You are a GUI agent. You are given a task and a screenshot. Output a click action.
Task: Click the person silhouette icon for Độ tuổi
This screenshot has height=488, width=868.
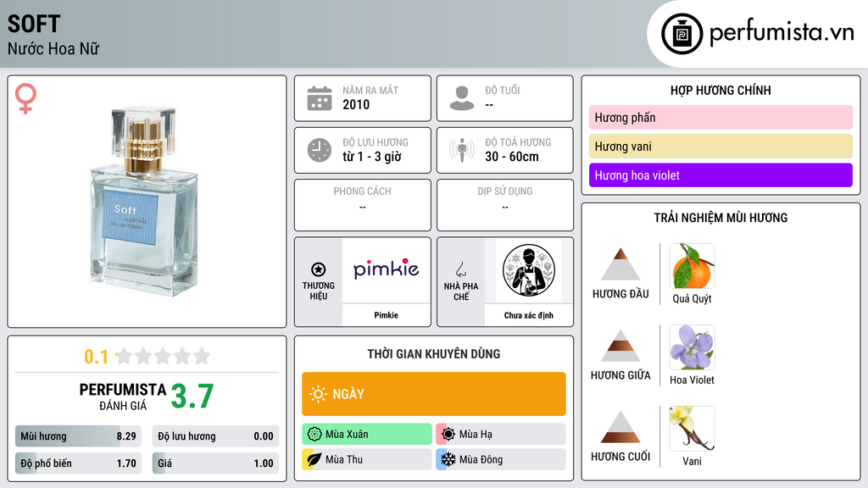pyautogui.click(x=462, y=98)
